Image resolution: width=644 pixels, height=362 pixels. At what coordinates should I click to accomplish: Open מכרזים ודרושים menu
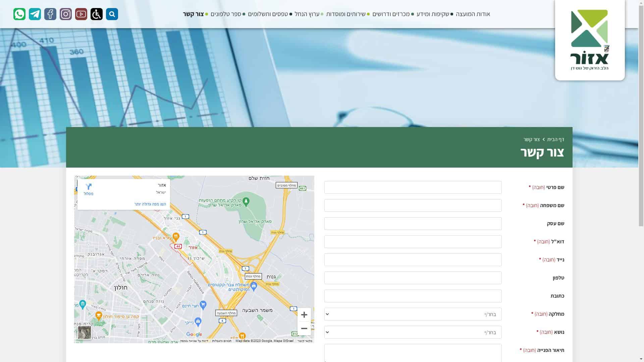(391, 14)
